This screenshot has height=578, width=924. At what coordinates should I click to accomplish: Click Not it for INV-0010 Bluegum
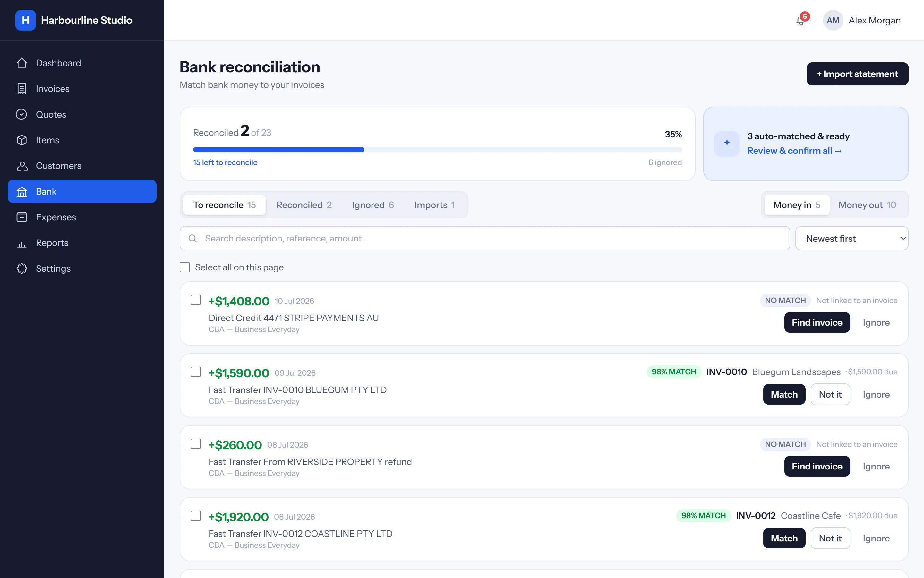830,394
